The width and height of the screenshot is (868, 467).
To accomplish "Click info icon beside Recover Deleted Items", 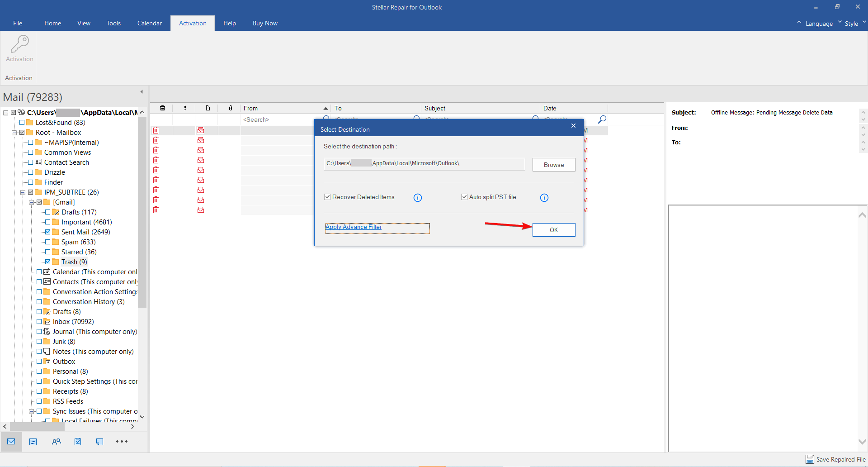I will pos(418,198).
